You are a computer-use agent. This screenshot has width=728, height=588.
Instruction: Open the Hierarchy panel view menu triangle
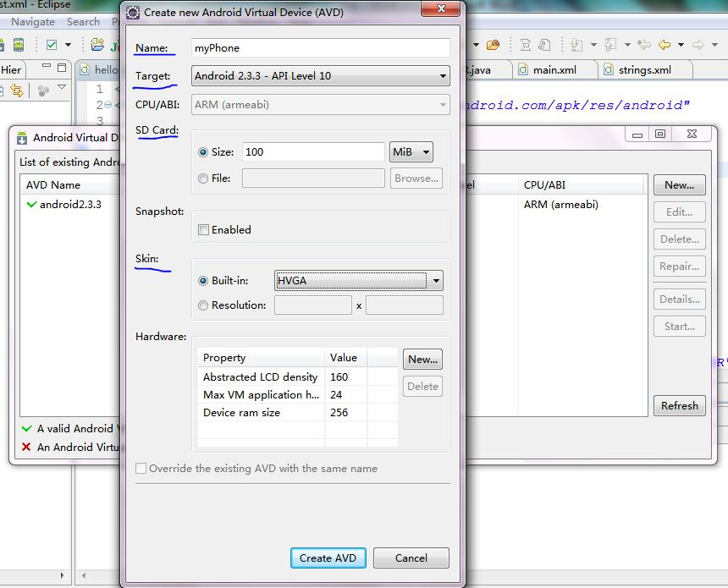62,87
